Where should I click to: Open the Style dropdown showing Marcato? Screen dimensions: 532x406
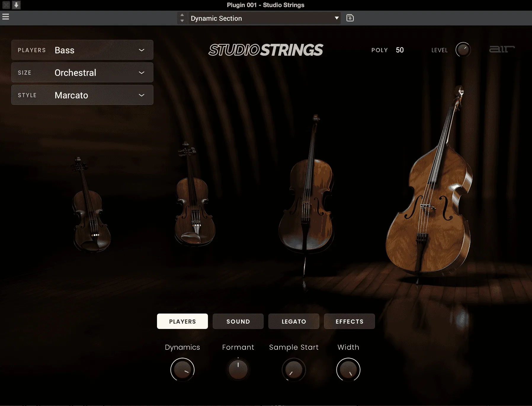(x=82, y=95)
